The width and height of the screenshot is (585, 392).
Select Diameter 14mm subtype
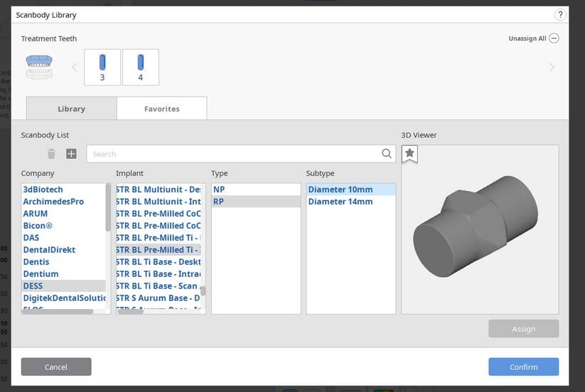pos(340,202)
